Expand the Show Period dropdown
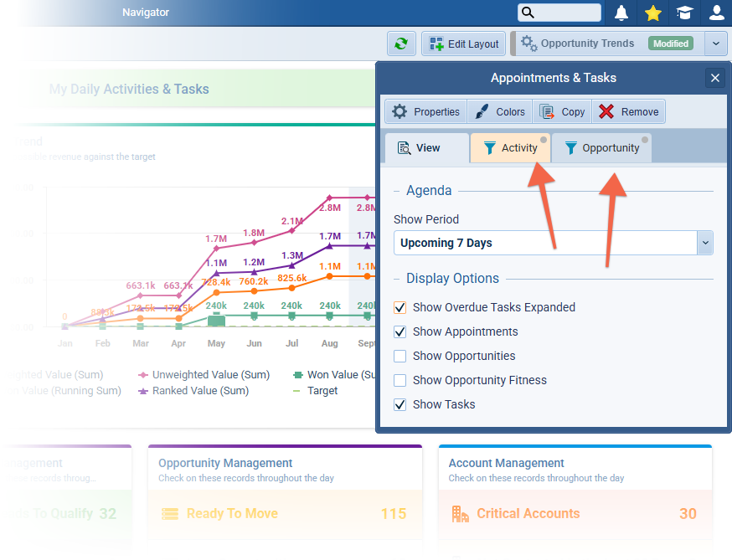This screenshot has height=560, width=732. tap(705, 243)
